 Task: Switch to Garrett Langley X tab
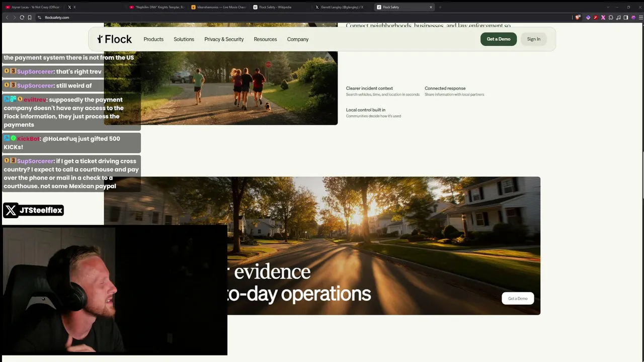[343, 7]
